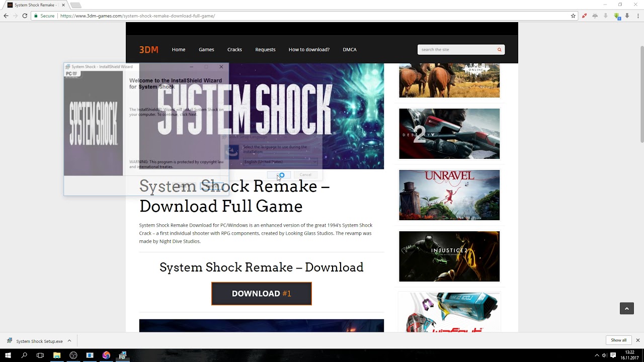Click the browser address bar URL
This screenshot has height=362, width=644.
click(x=137, y=16)
